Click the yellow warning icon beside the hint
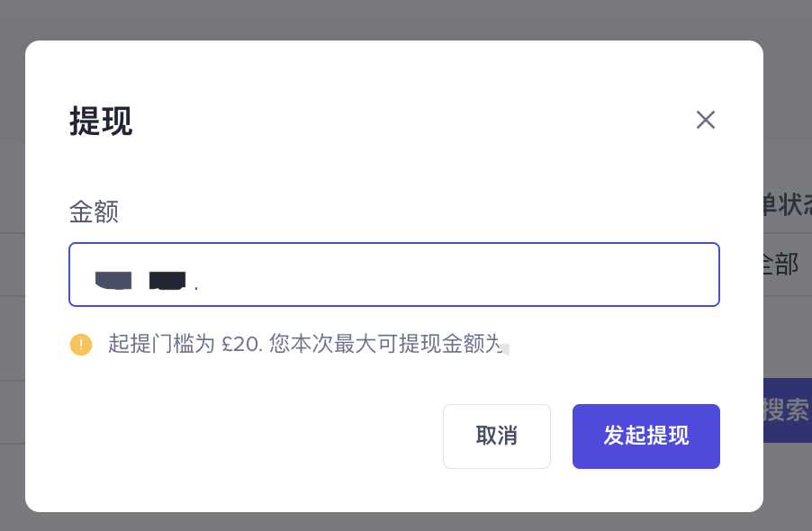Image resolution: width=812 pixels, height=531 pixels. 81,344
